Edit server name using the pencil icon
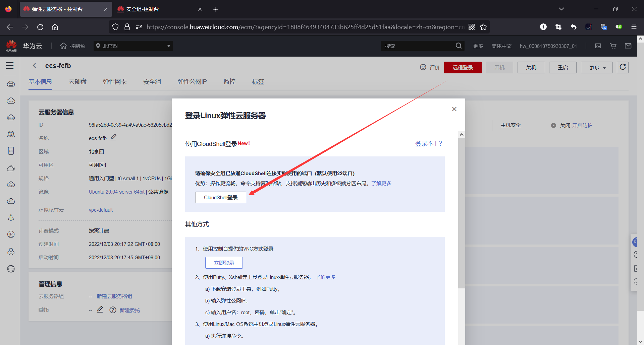This screenshot has height=345, width=644. 113,137
